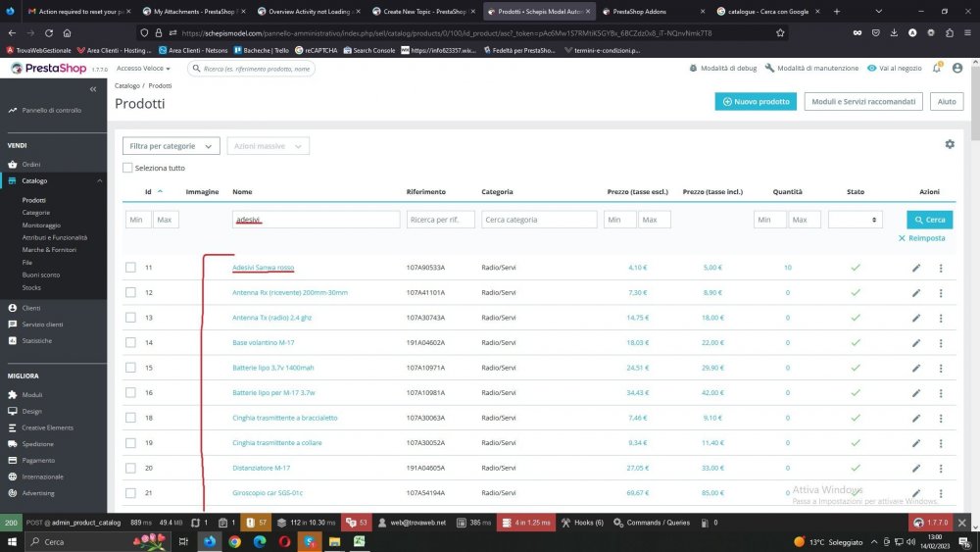The width and height of the screenshot is (980, 552).
Task: Edit Adesivi Sanwa rosso with pencil icon
Action: click(916, 268)
